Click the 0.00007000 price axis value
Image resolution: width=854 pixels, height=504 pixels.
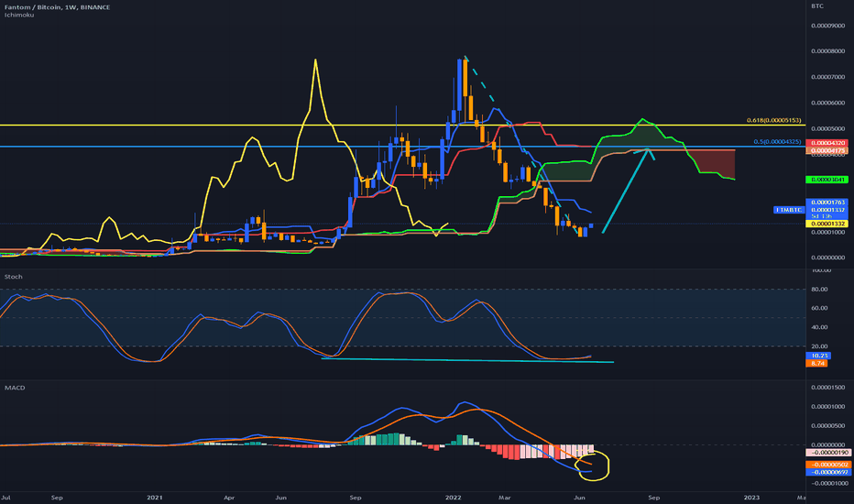click(x=827, y=77)
